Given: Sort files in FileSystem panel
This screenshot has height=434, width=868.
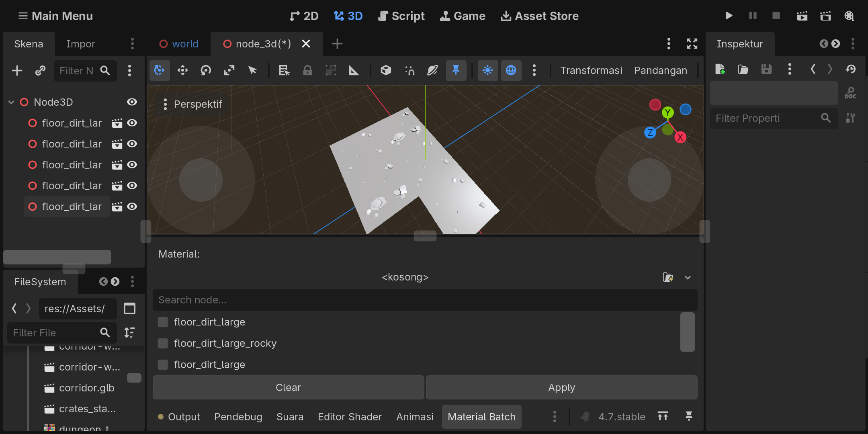Looking at the screenshot, I should click(129, 333).
